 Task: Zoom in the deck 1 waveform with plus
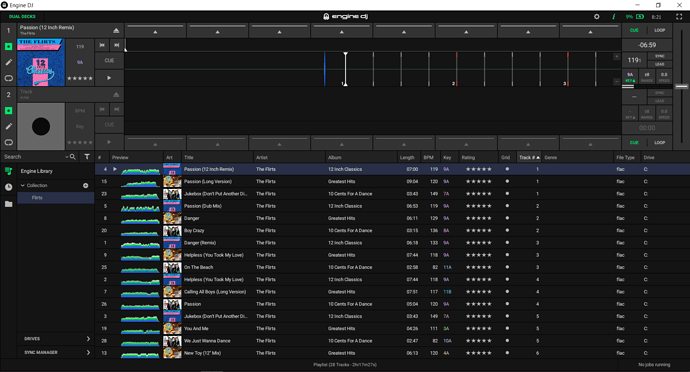click(616, 56)
